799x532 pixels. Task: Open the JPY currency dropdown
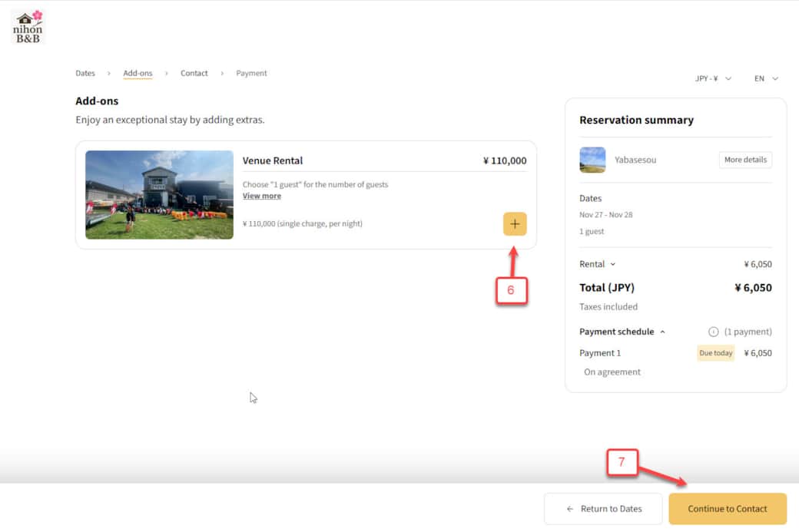[x=713, y=78]
